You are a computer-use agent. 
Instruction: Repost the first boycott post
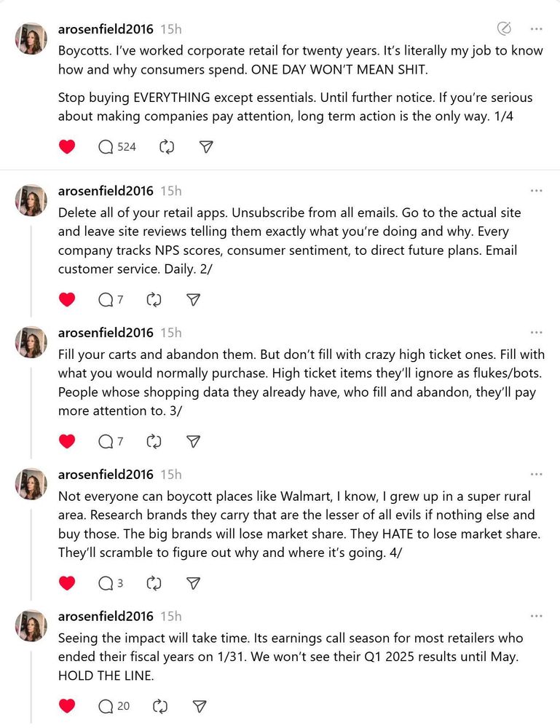click(167, 147)
